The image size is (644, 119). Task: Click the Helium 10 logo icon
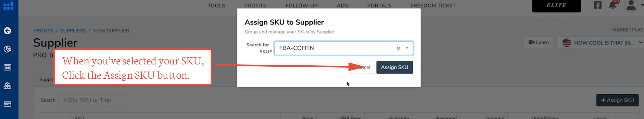pos(8,6)
